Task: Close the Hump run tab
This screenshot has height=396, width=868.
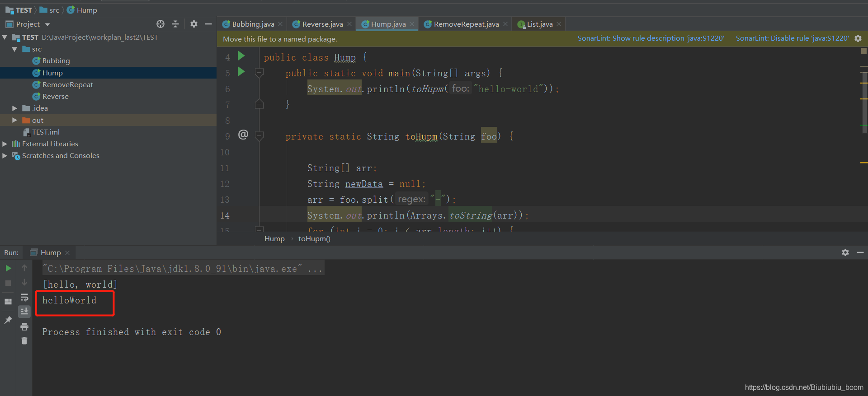Action: [67, 252]
